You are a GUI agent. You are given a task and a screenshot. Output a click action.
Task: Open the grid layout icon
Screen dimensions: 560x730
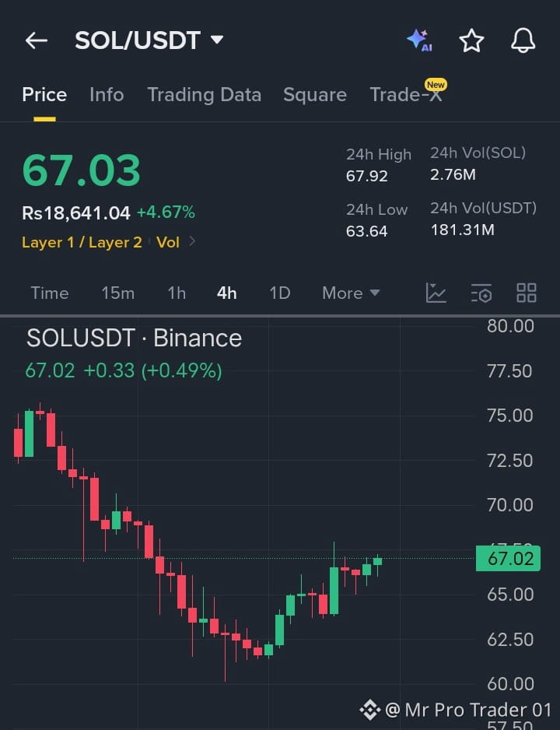(x=527, y=293)
